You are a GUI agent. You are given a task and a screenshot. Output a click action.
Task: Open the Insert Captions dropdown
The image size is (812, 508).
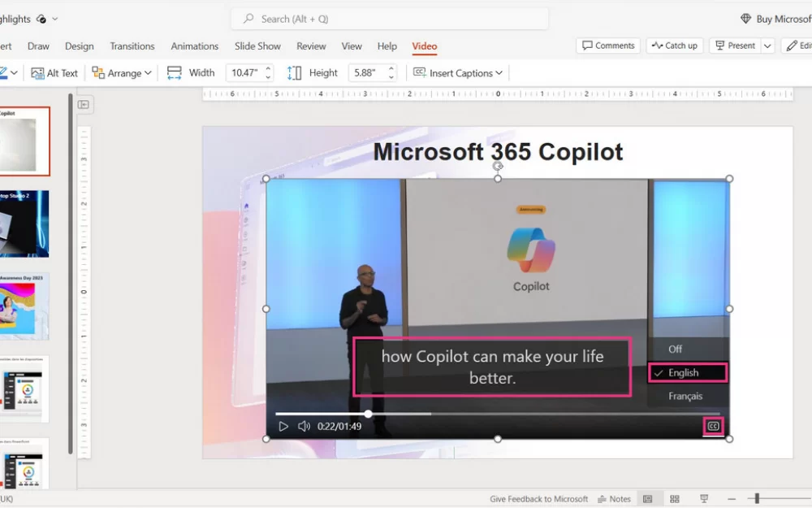pyautogui.click(x=458, y=73)
